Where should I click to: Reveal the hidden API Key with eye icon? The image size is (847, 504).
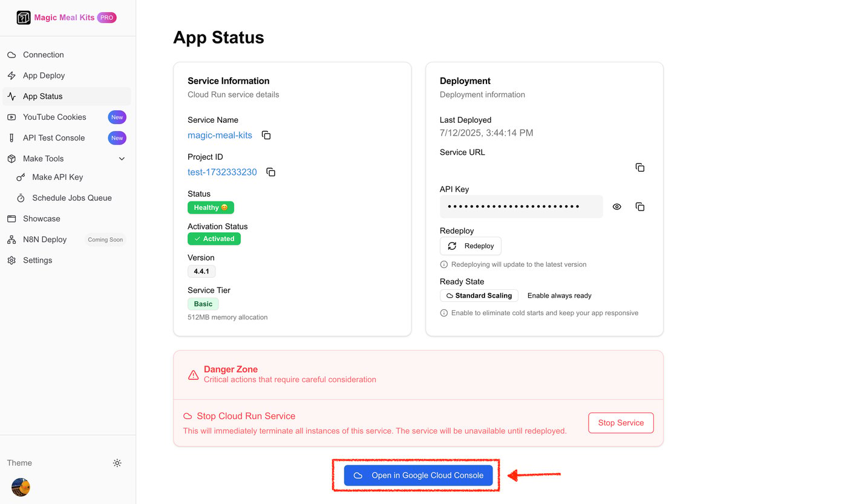pos(617,207)
